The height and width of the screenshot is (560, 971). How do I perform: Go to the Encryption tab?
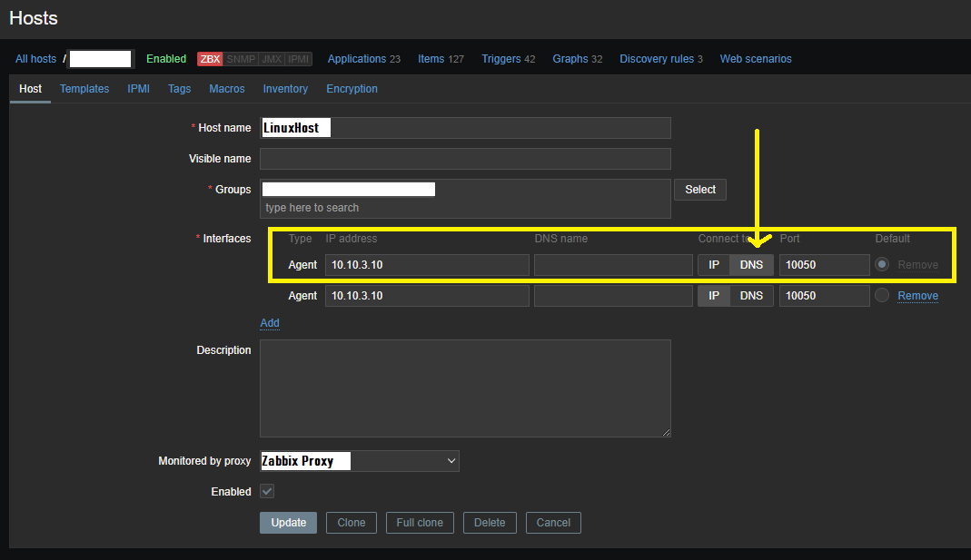(352, 89)
